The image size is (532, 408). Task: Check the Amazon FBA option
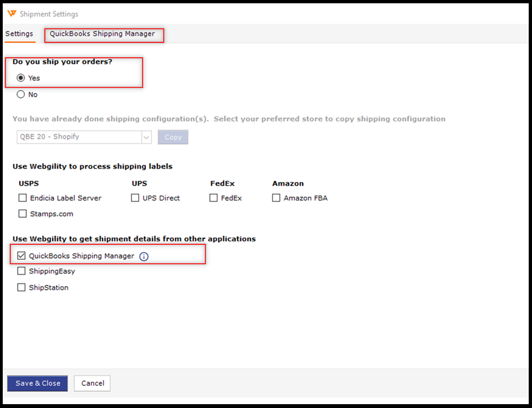coord(276,198)
